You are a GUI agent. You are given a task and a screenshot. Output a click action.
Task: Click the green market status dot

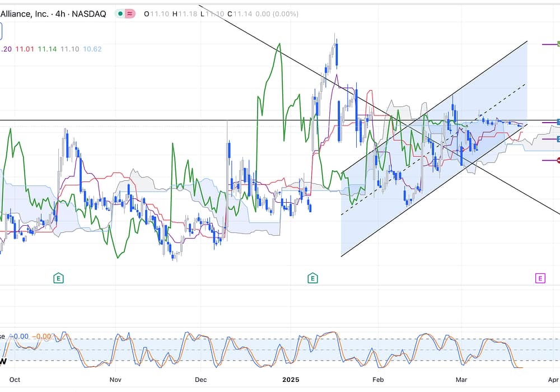[120, 14]
